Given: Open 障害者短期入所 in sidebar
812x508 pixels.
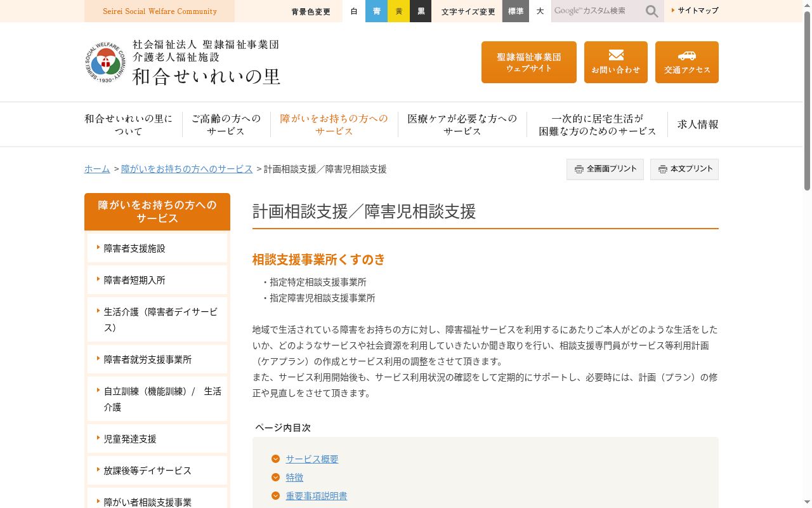Looking at the screenshot, I should [157, 280].
